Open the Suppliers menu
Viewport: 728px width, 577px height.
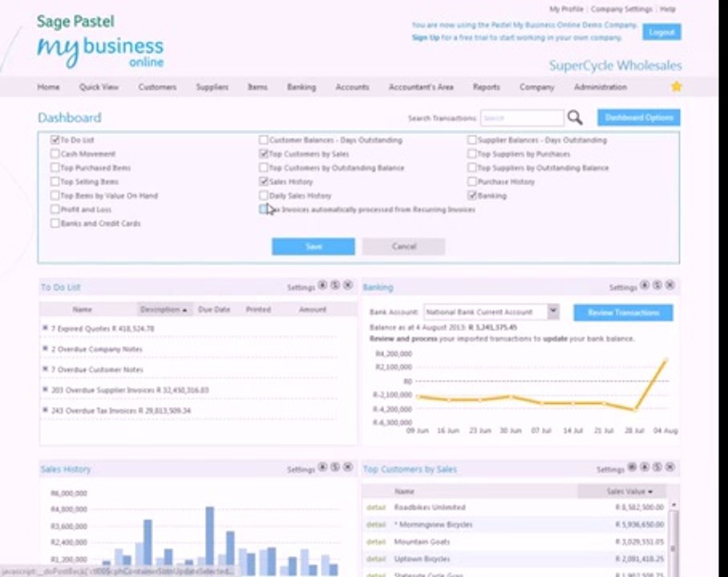point(212,87)
